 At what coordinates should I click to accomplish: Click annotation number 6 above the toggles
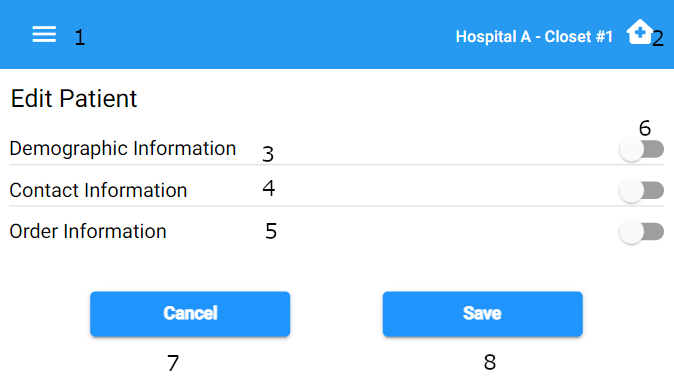[645, 128]
